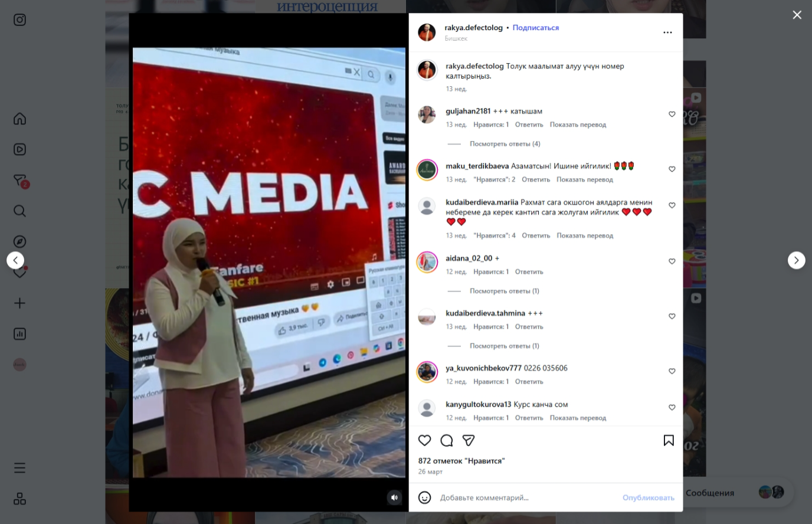
Task: Click Опубликовать to post comment
Action: click(648, 497)
